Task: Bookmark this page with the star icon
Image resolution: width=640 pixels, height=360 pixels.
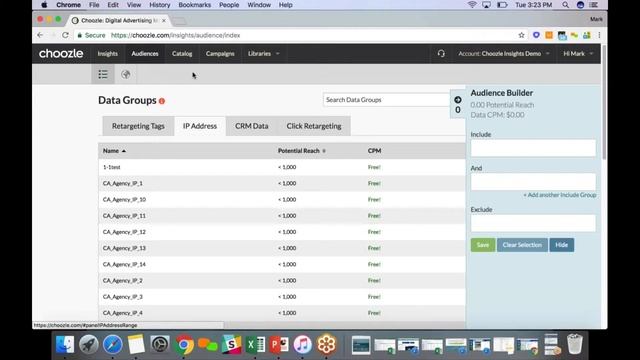Action: [521, 35]
